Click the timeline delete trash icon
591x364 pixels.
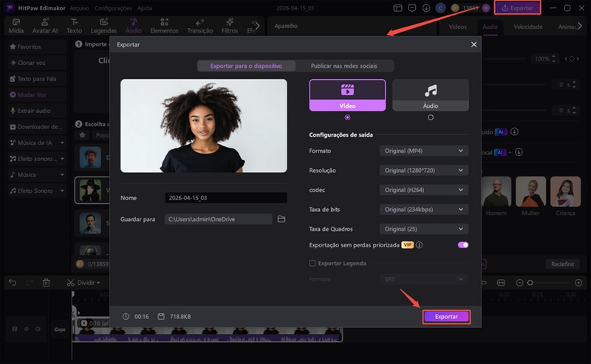tap(46, 282)
